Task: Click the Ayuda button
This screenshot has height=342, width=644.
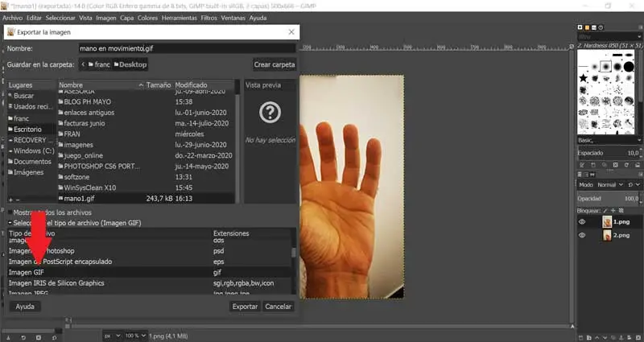Action: [25, 307]
